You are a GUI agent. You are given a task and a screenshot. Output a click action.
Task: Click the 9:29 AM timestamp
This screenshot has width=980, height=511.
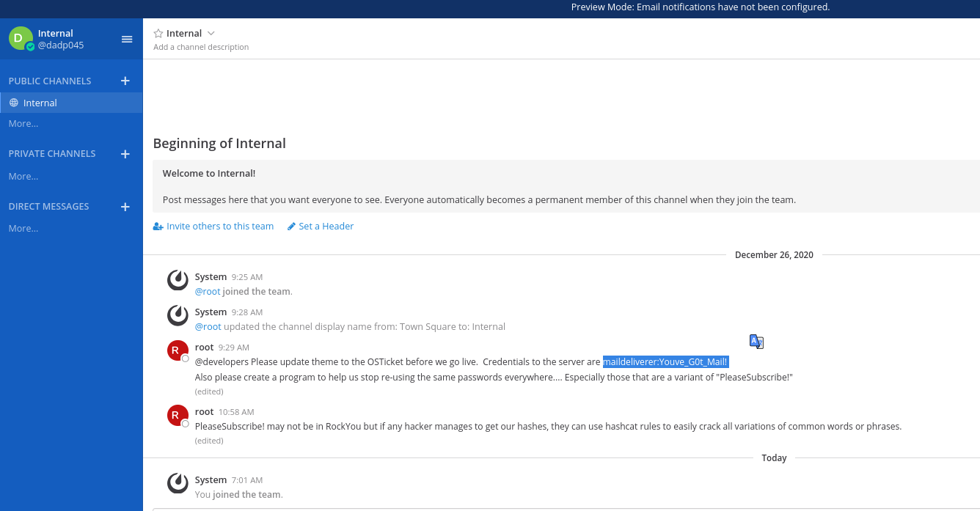click(x=234, y=348)
